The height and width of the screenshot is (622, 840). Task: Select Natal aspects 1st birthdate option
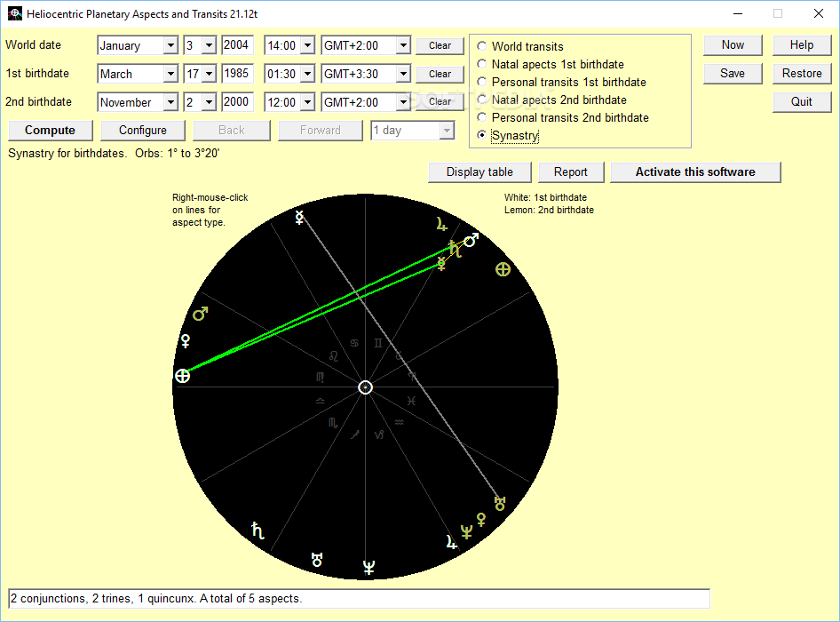click(x=551, y=64)
